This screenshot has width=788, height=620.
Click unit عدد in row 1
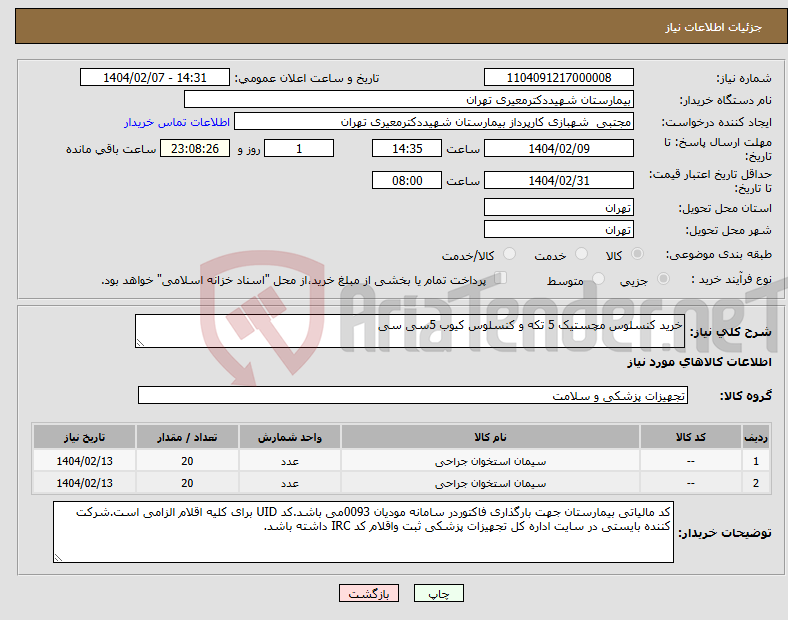[x=290, y=461]
